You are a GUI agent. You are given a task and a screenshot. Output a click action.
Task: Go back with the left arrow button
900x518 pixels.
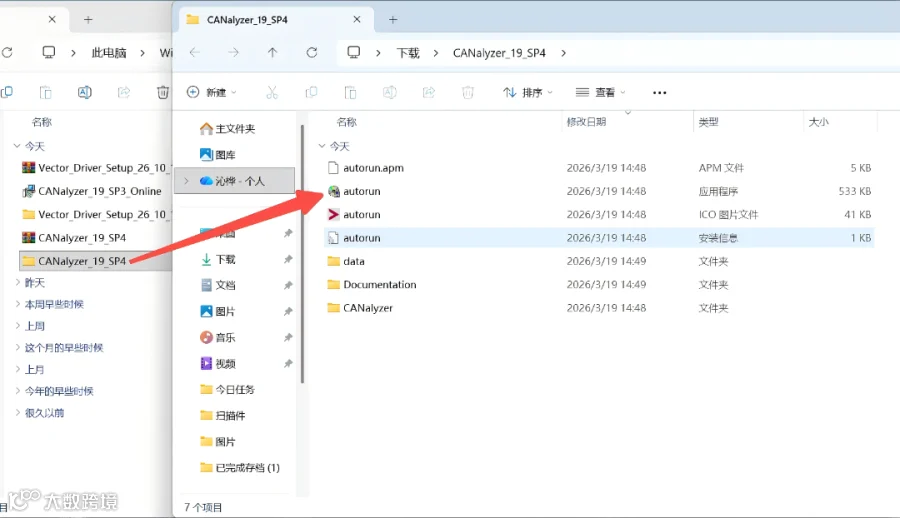pos(195,53)
